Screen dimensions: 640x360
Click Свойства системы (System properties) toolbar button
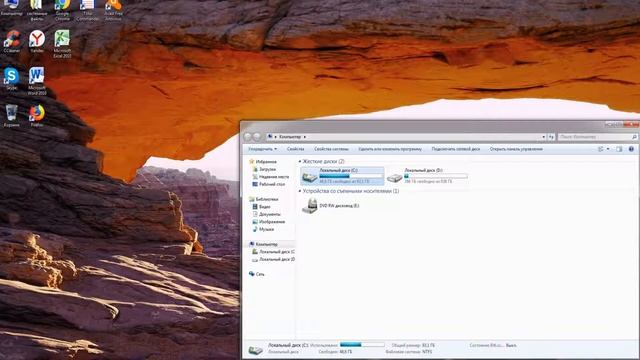tap(331, 149)
